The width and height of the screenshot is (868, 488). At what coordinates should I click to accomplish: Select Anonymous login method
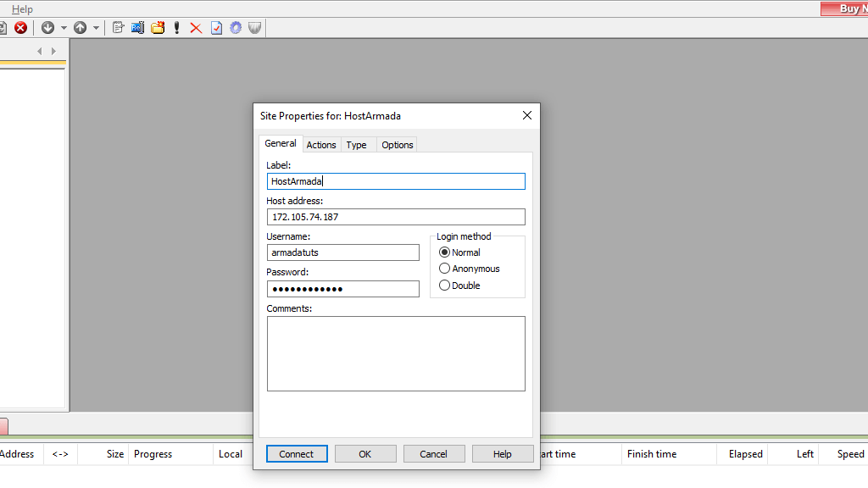(x=469, y=269)
